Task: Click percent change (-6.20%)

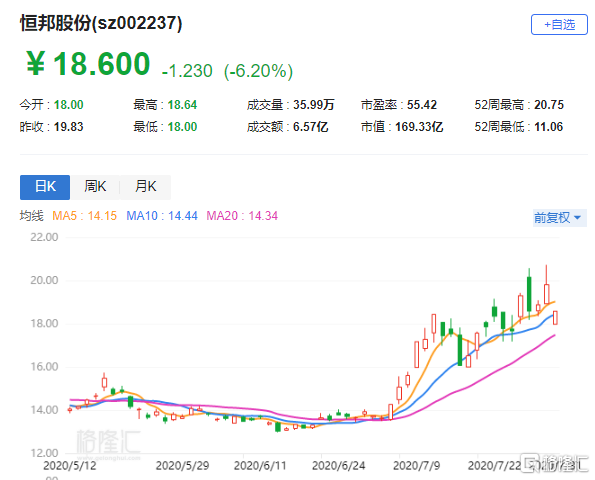Action: pyautogui.click(x=258, y=71)
